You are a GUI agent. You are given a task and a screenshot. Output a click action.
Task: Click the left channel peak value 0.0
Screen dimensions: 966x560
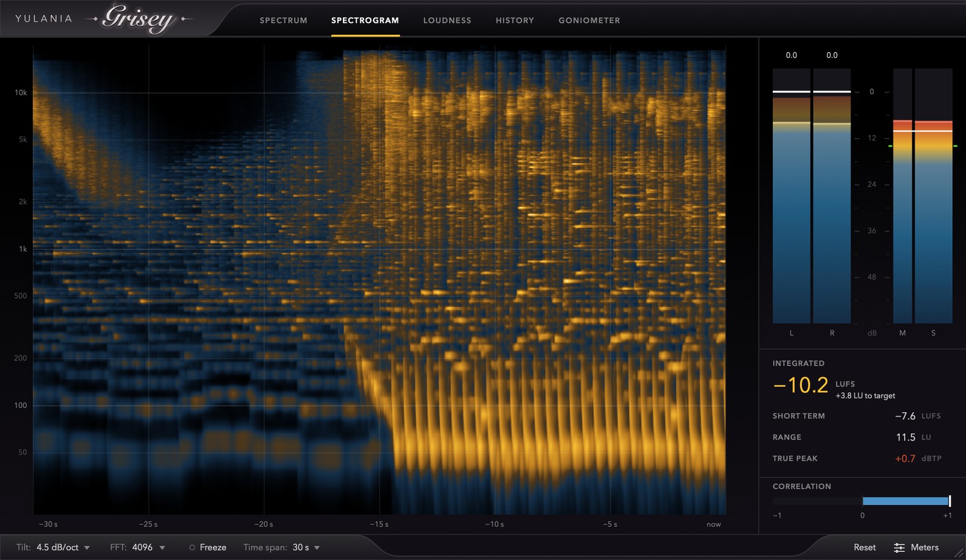coord(792,55)
